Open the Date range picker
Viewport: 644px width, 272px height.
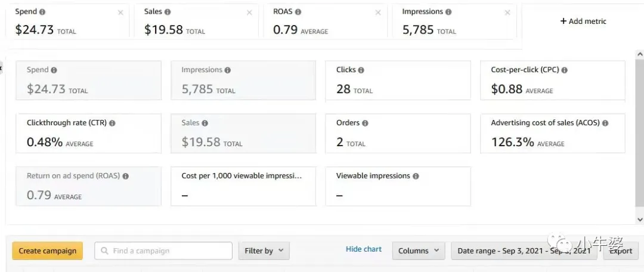[524, 251]
